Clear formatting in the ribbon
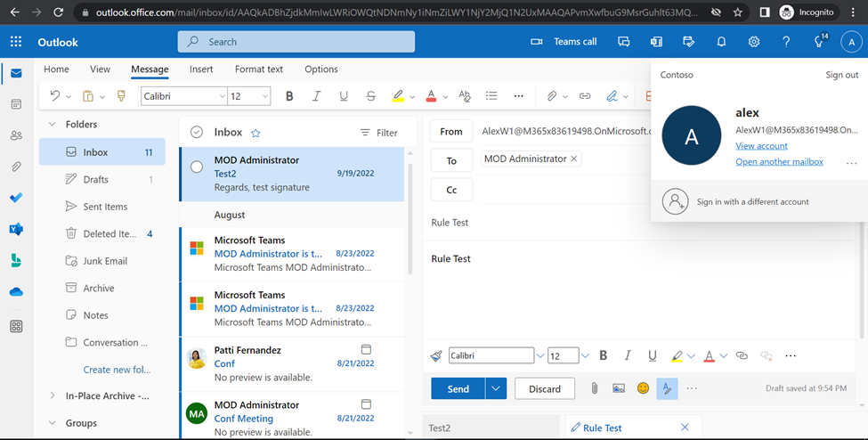Image resolution: width=868 pixels, height=440 pixels. coord(465,96)
